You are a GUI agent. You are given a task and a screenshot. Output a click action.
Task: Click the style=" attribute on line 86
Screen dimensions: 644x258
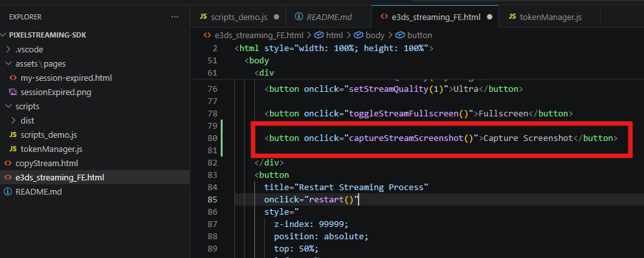pos(282,212)
